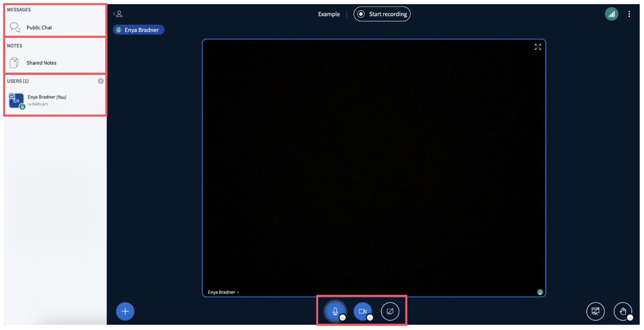Click the NOTES section heading

click(14, 46)
